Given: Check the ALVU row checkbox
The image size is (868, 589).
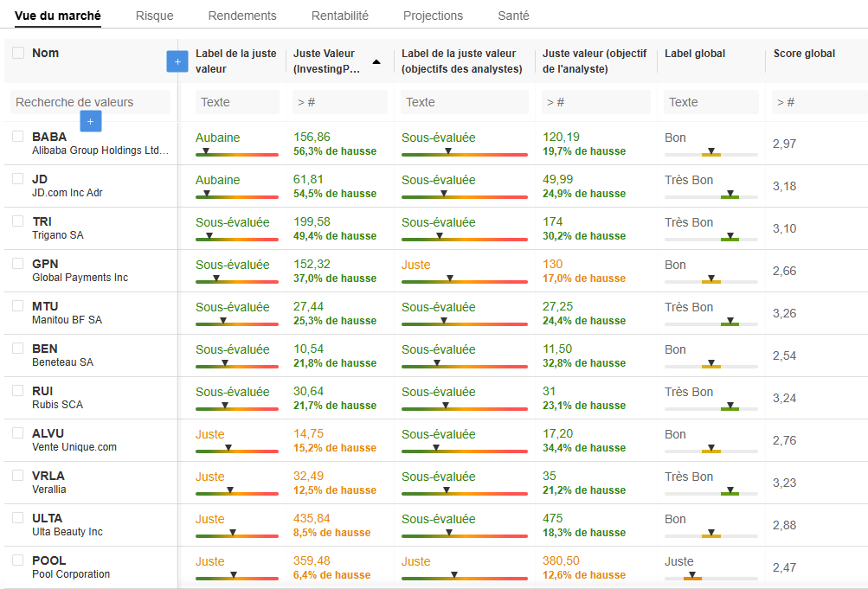Looking at the screenshot, I should [x=18, y=432].
